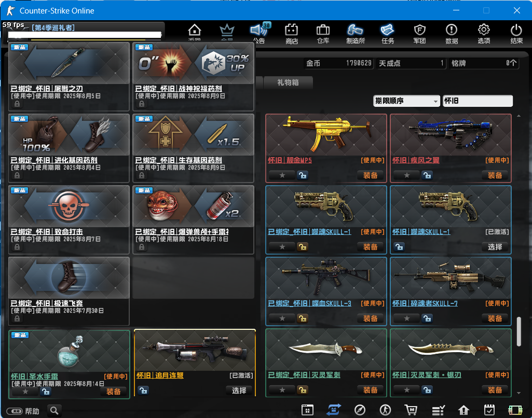Select the 已绑定_怀旧|进化基因药剂 item thumbnail
The height and width of the screenshot is (418, 532).
pos(69,135)
